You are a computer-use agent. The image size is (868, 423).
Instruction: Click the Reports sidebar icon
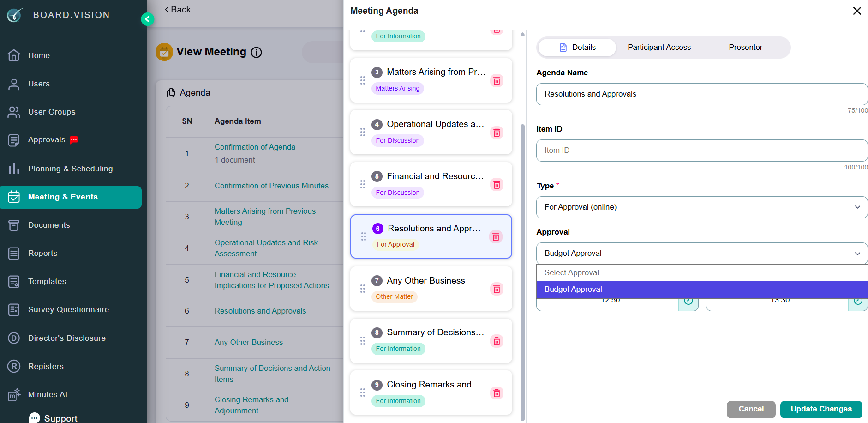(14, 253)
